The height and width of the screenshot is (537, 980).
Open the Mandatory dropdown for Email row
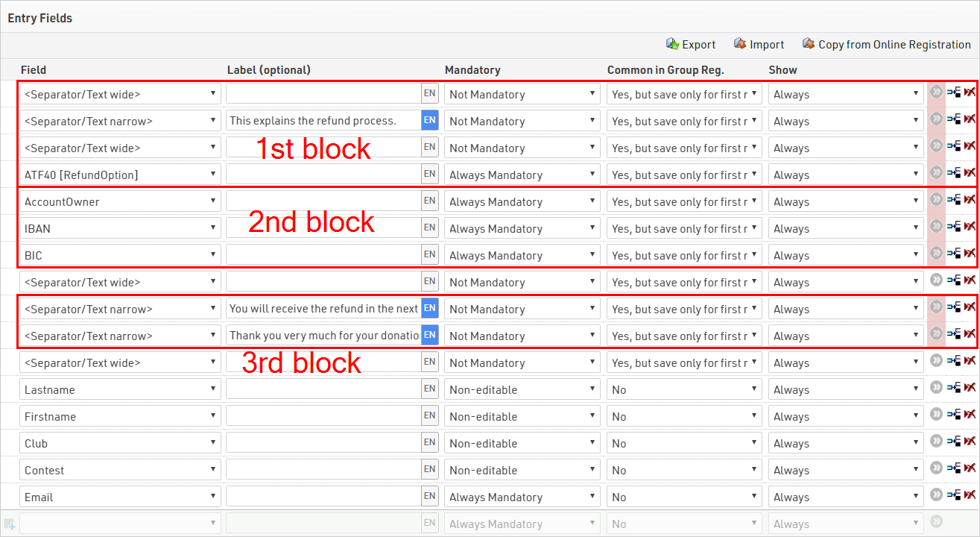click(522, 497)
